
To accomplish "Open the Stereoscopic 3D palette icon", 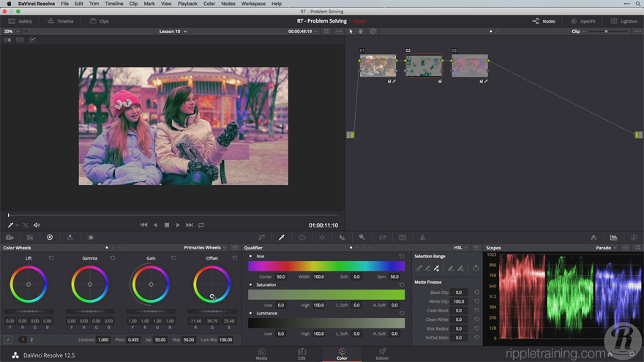I will pos(402,237).
